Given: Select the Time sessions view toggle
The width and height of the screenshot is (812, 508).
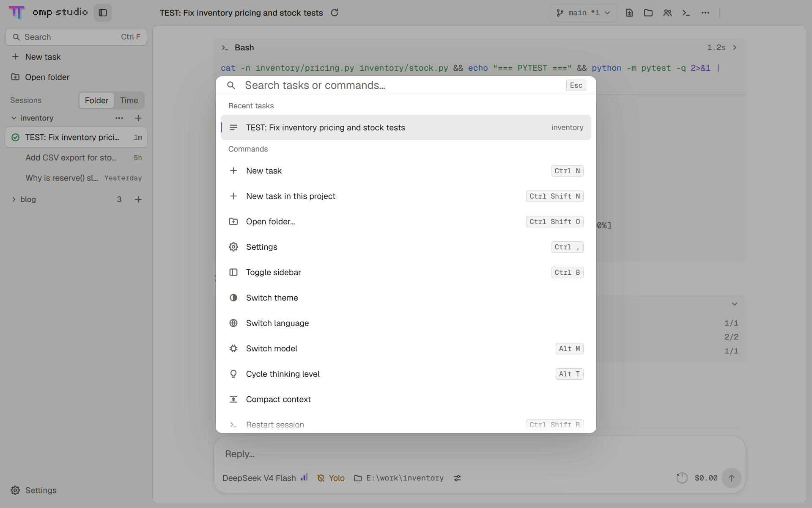Looking at the screenshot, I should coord(129,100).
